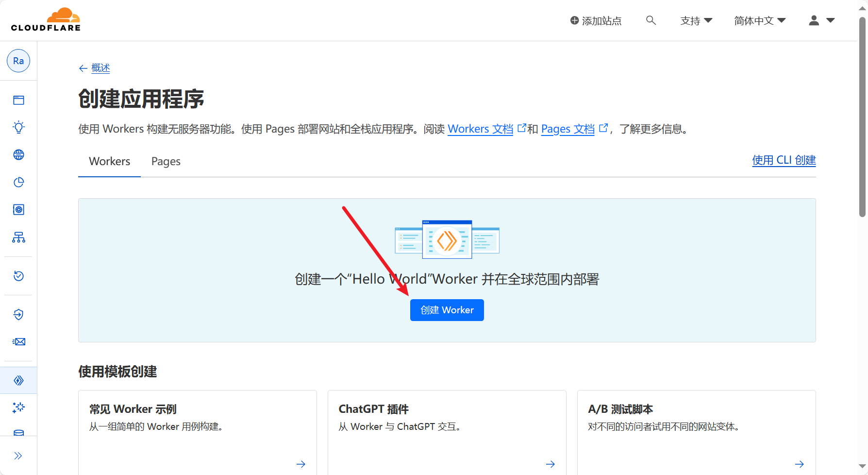Open the globe icon in the sidebar
This screenshot has height=475, width=868.
point(18,155)
